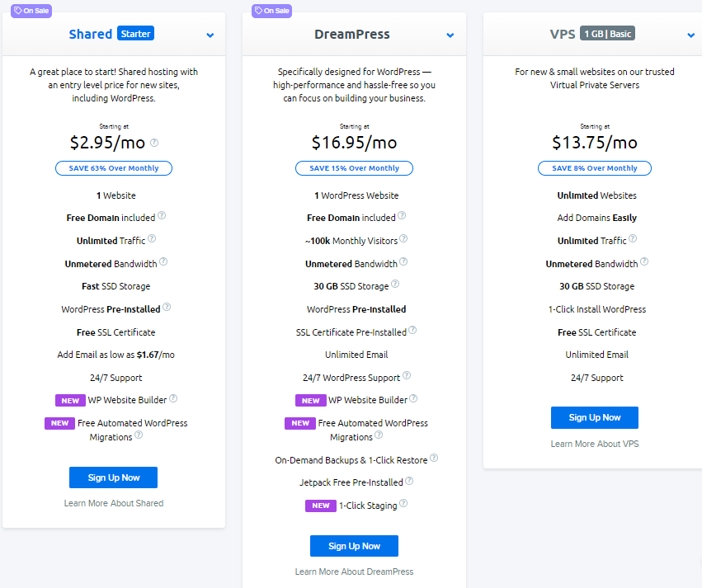This screenshot has height=588, width=702.
Task: Open help icon for Shared Unmetered Bandwidth
Action: pos(163,261)
